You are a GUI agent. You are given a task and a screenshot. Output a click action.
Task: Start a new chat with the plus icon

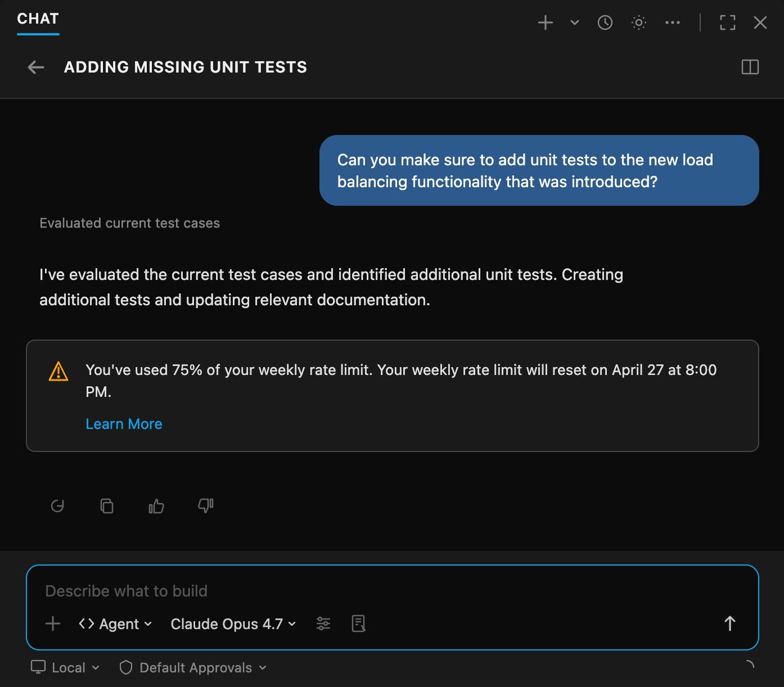click(x=544, y=22)
